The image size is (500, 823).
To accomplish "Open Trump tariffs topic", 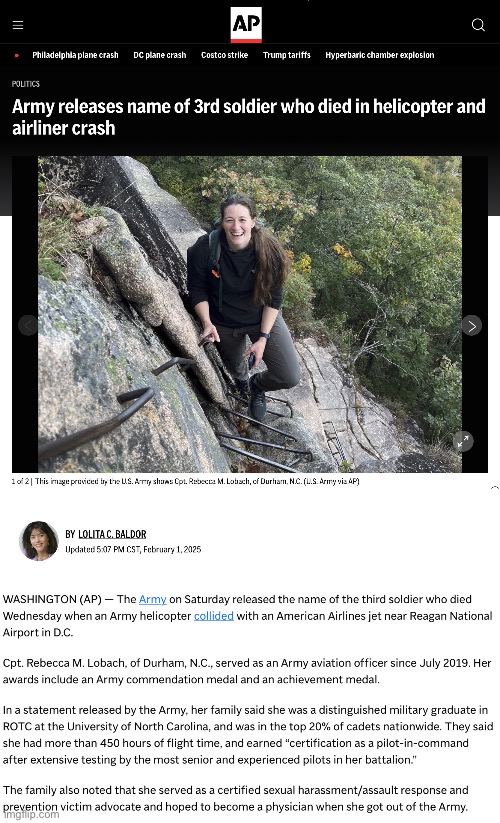I will tap(286, 55).
